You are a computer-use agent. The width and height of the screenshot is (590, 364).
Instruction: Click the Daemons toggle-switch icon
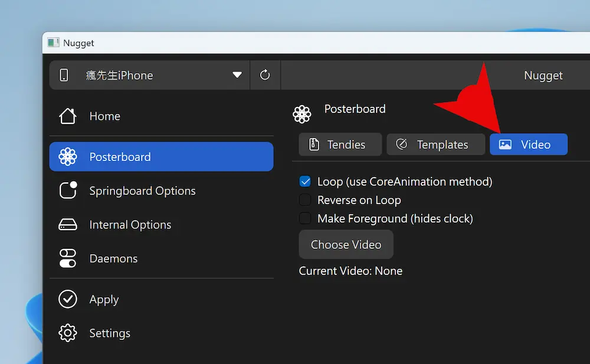68,258
